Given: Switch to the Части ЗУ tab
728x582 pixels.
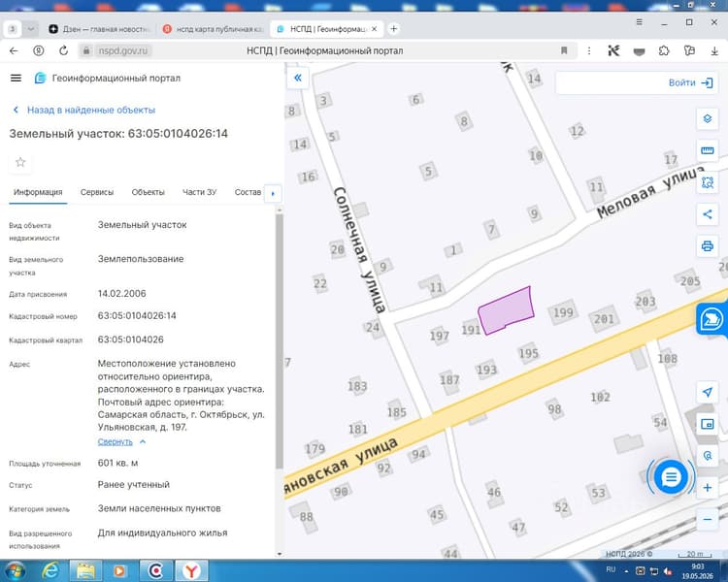Looking at the screenshot, I should coord(200,192).
